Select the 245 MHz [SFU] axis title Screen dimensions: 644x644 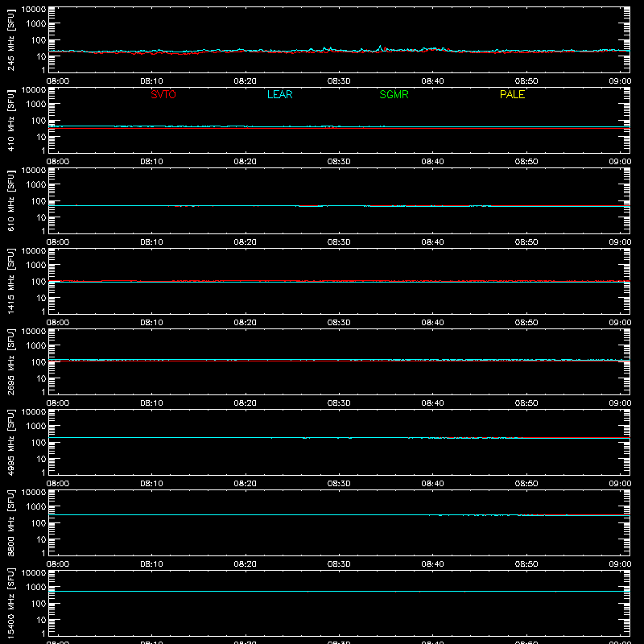pos(11,39)
